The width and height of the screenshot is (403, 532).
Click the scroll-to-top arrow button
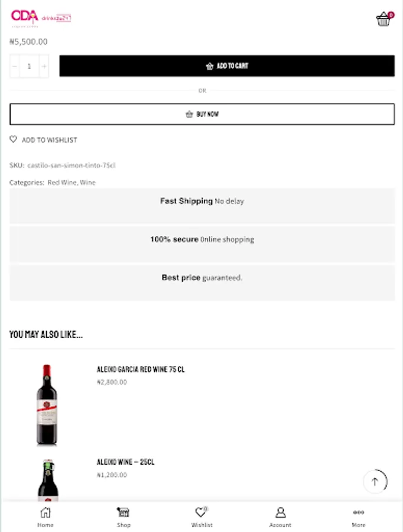tap(375, 481)
